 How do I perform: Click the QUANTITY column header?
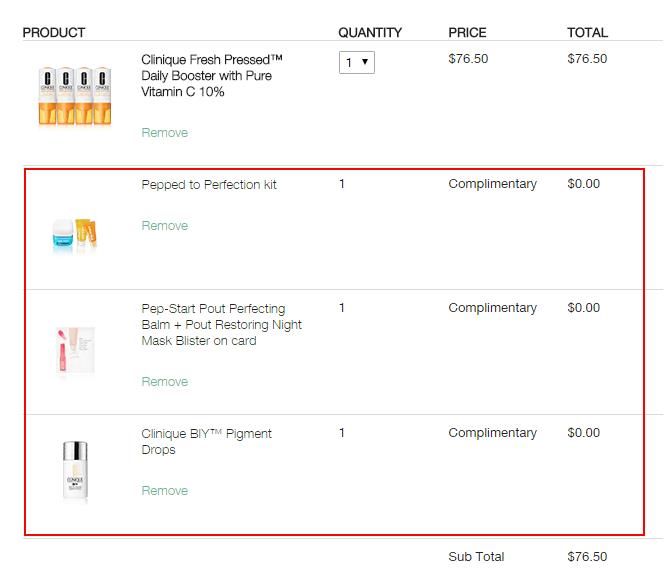coord(370,33)
